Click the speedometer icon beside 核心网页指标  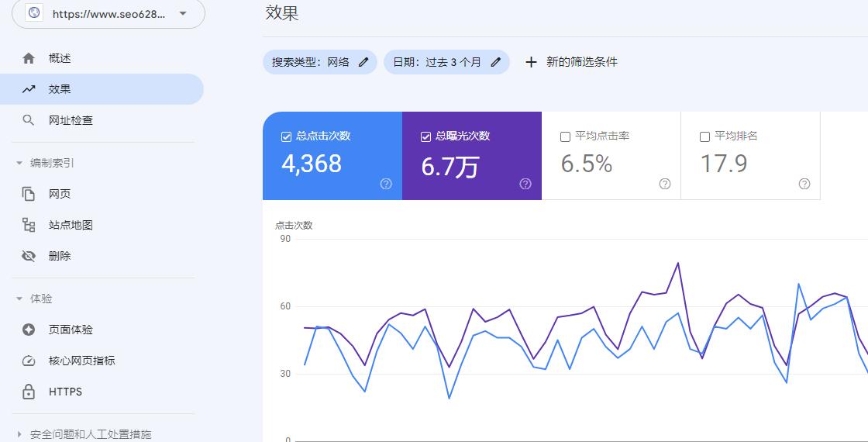[29, 361]
